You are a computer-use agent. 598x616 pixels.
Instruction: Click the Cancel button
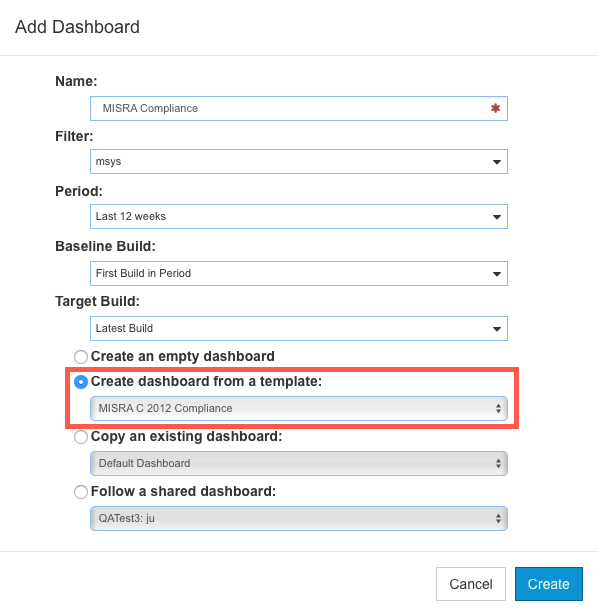[471, 584]
